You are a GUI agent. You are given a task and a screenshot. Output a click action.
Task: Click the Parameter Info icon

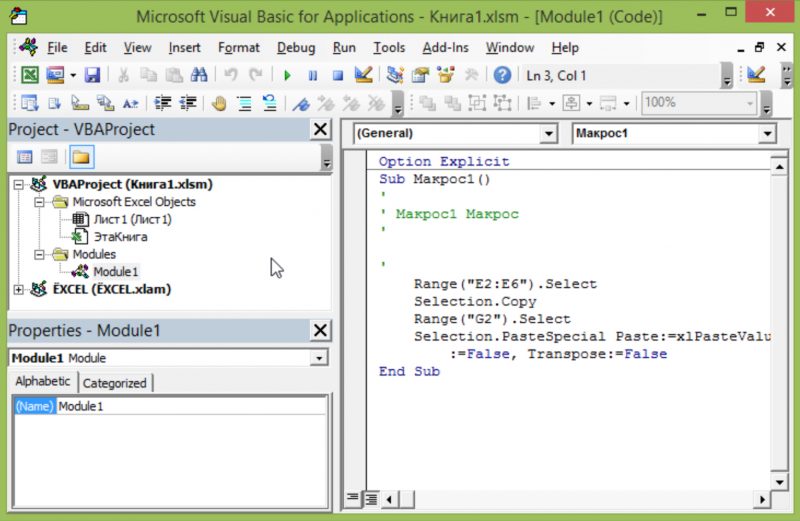[106, 104]
